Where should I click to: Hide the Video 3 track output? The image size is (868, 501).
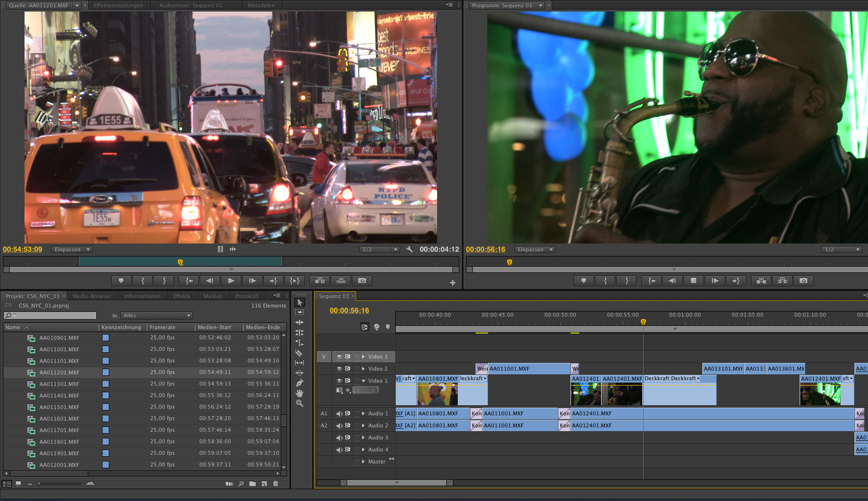point(339,357)
